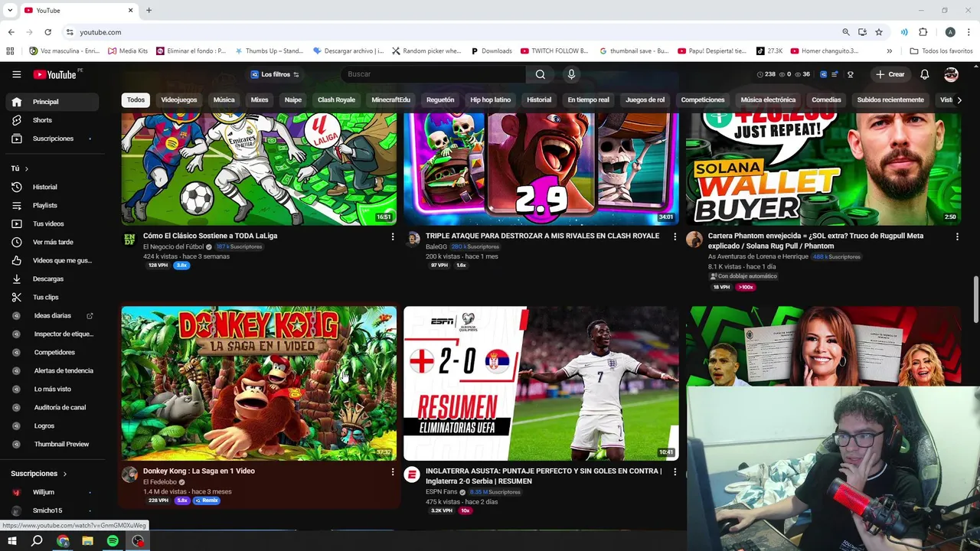The image size is (980, 551).
Task: Open the TWITCH FOLLOW B... bookmark
Action: [554, 51]
